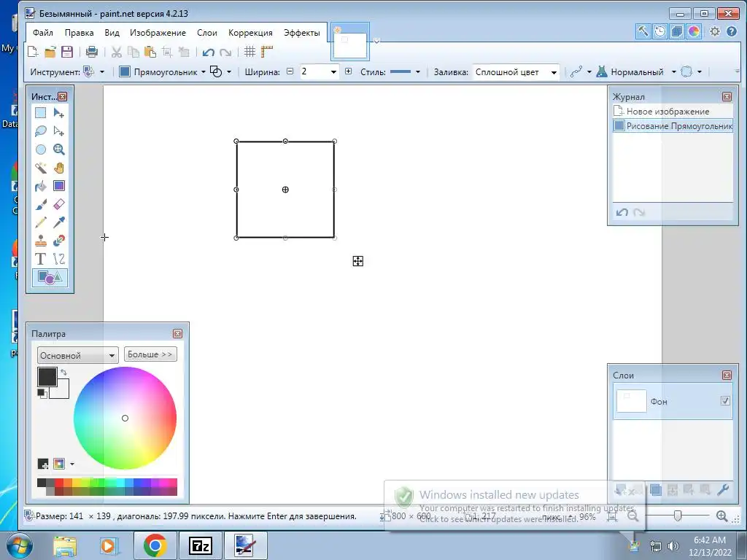Choose the Paintbrush tool

(41, 204)
